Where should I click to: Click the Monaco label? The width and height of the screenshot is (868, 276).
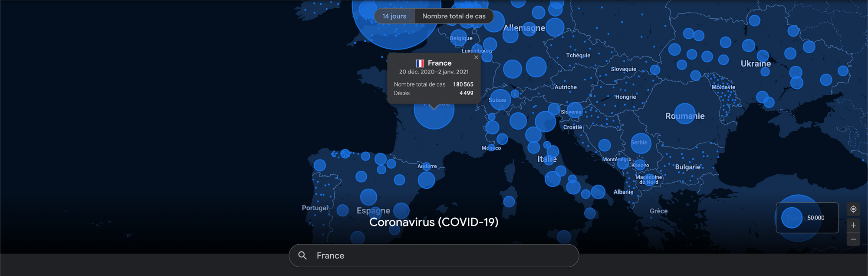491,148
